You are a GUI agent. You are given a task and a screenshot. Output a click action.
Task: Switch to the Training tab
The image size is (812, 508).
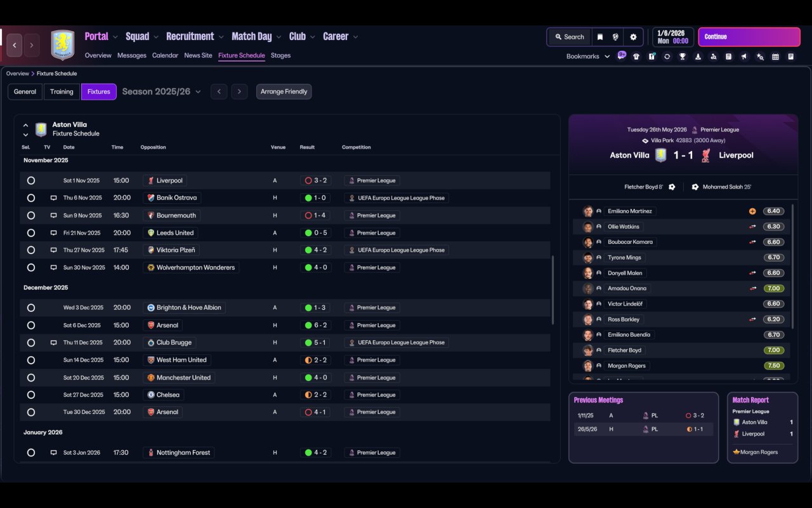(x=62, y=91)
